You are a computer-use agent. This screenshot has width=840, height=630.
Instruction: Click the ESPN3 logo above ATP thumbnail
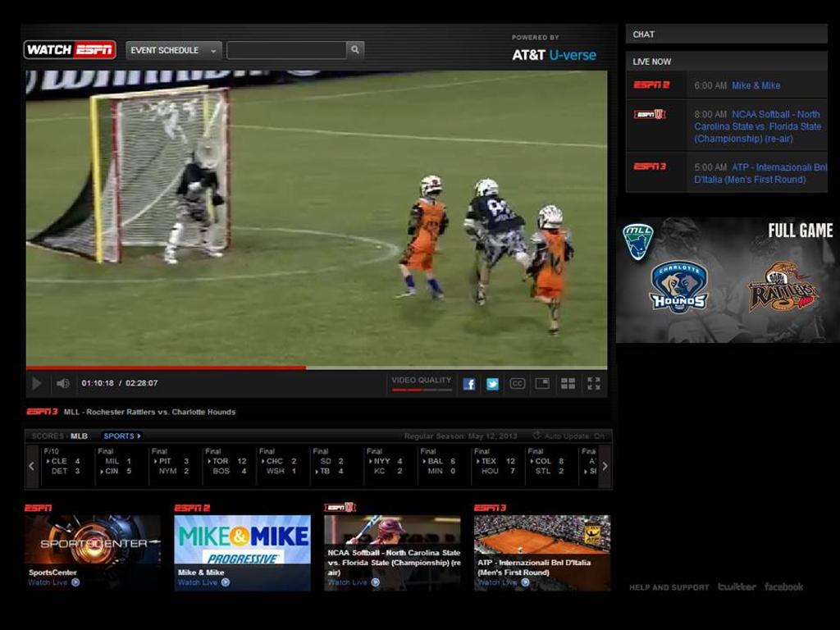(491, 507)
